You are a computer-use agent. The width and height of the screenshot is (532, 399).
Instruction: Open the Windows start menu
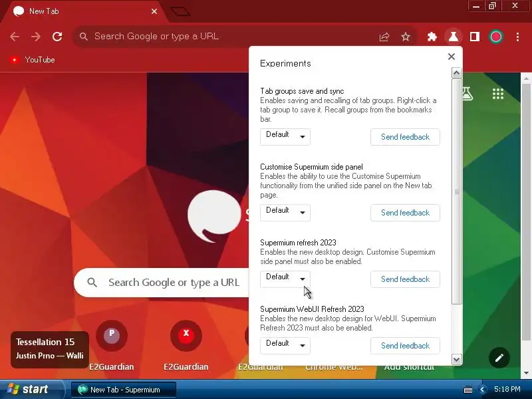pos(31,389)
